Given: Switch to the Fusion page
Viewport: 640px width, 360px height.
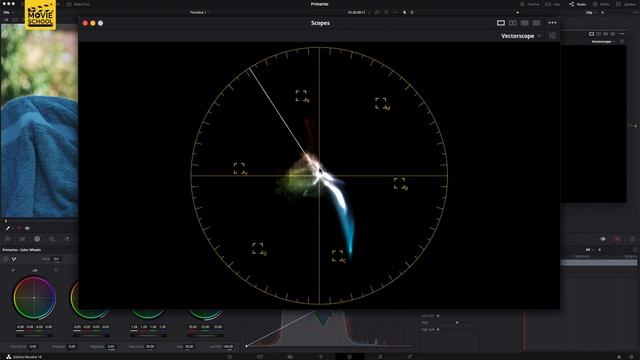Looking at the screenshot, I should click(320, 357).
